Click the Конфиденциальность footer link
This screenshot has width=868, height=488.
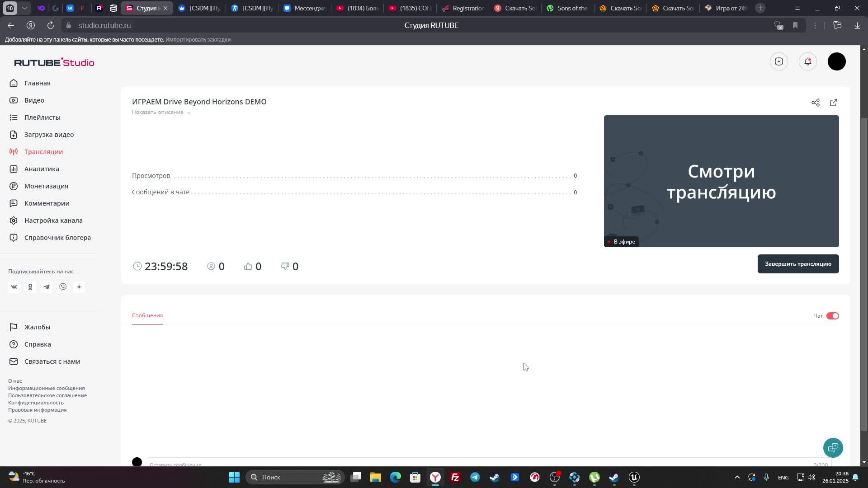point(36,403)
